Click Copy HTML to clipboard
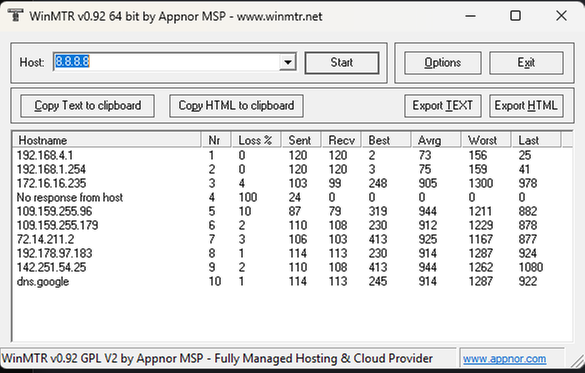This screenshot has height=373, width=585. pos(236,106)
